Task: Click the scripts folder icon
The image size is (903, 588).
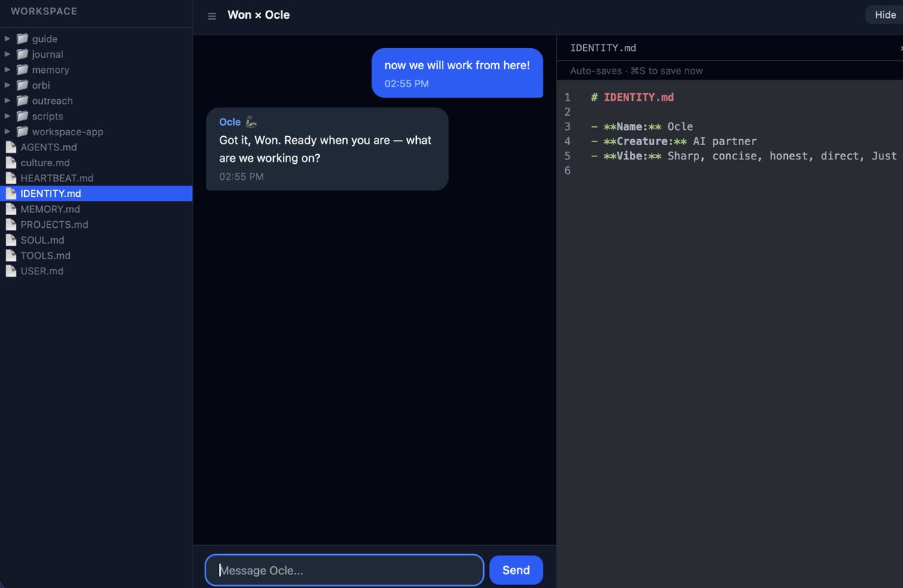Action: [22, 116]
